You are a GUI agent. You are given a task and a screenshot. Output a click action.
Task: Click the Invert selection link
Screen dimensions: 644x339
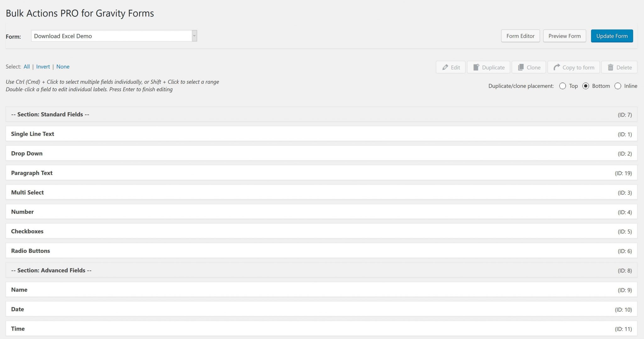pyautogui.click(x=43, y=67)
